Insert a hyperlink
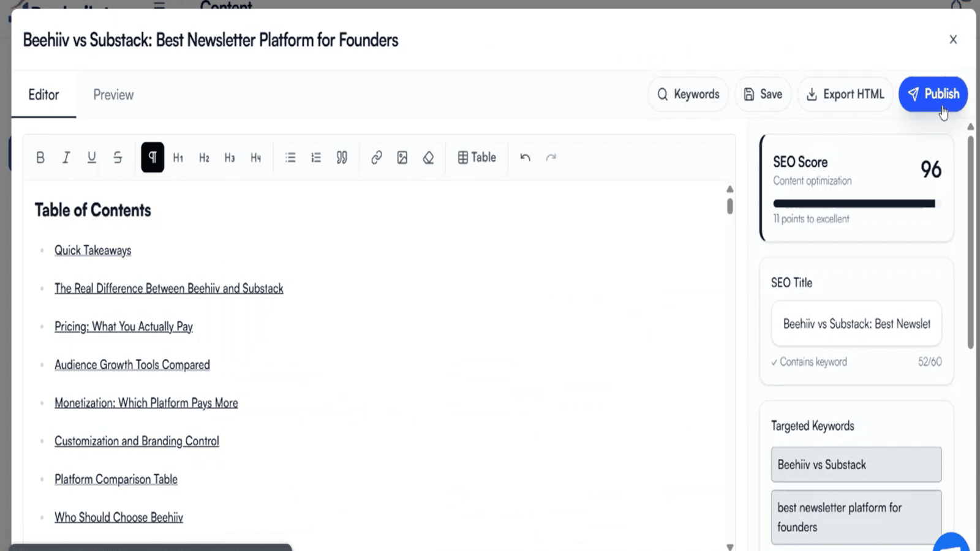Screen dimensions: 980x551 [x=377, y=157]
